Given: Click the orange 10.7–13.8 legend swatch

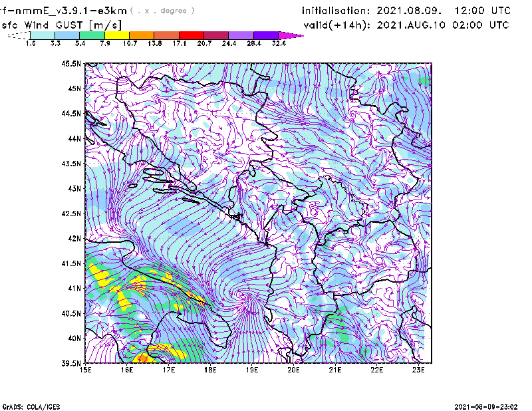Looking at the screenshot, I should pyautogui.click(x=142, y=35).
